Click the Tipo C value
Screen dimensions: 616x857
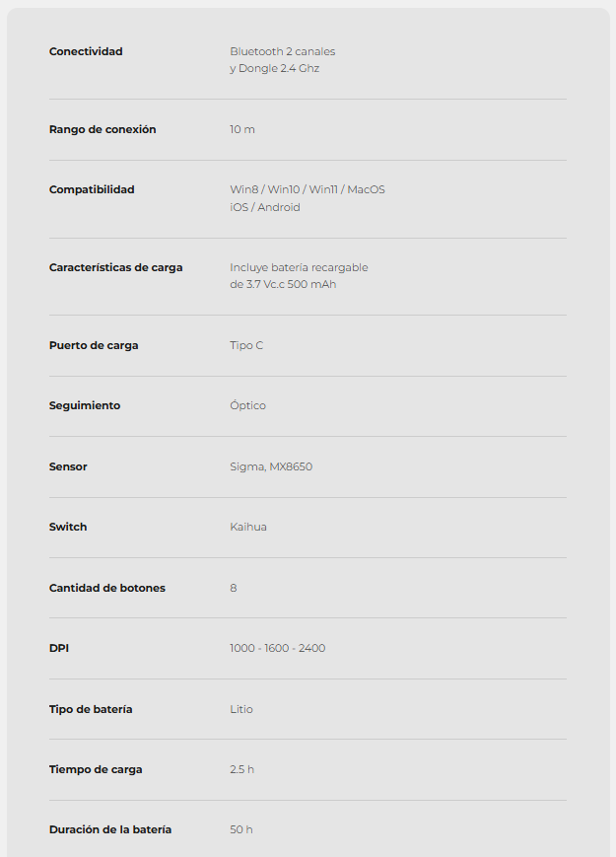tap(246, 345)
